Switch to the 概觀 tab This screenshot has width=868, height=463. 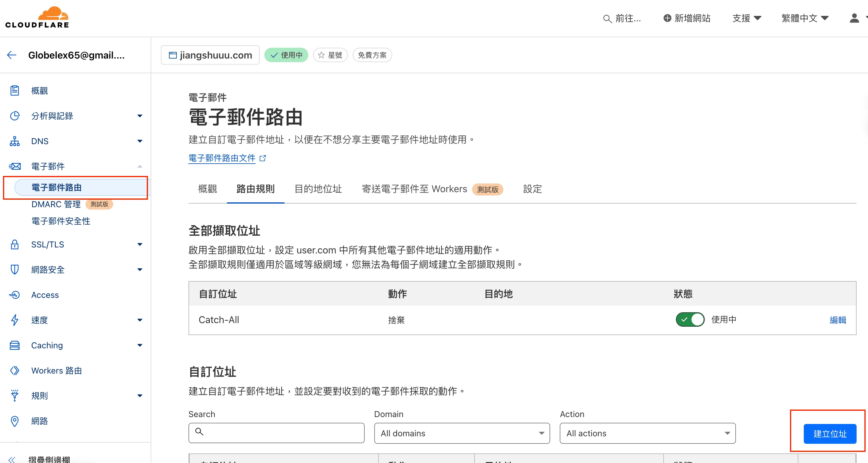click(x=208, y=189)
